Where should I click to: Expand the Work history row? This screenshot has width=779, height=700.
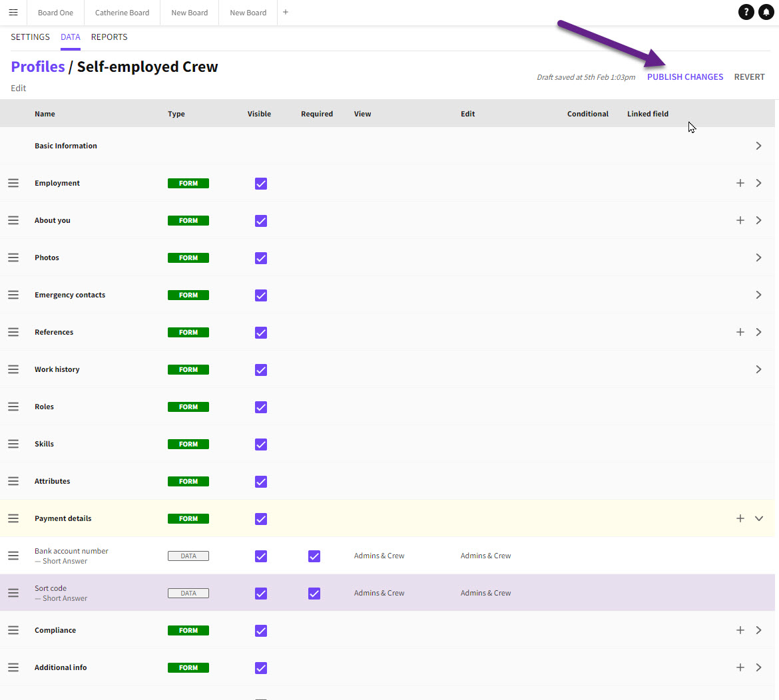click(x=758, y=369)
